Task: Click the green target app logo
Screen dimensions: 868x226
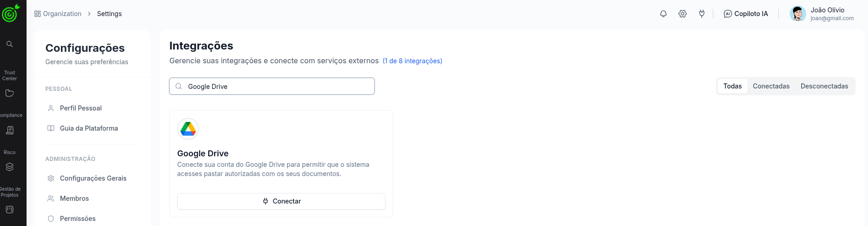Action: coord(10,14)
